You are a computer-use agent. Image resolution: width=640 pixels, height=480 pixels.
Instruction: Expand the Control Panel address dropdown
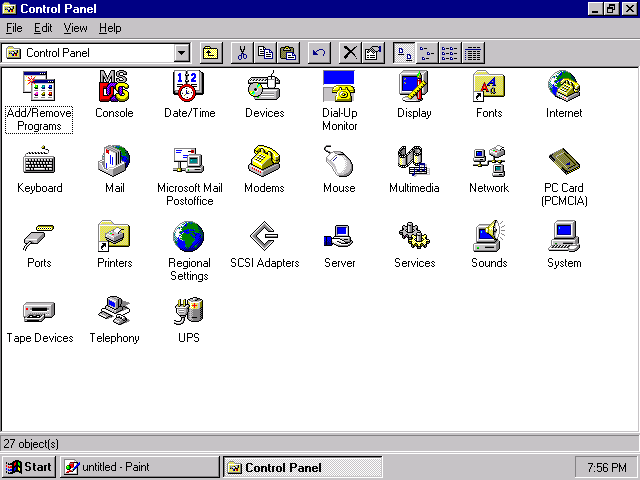[x=182, y=53]
